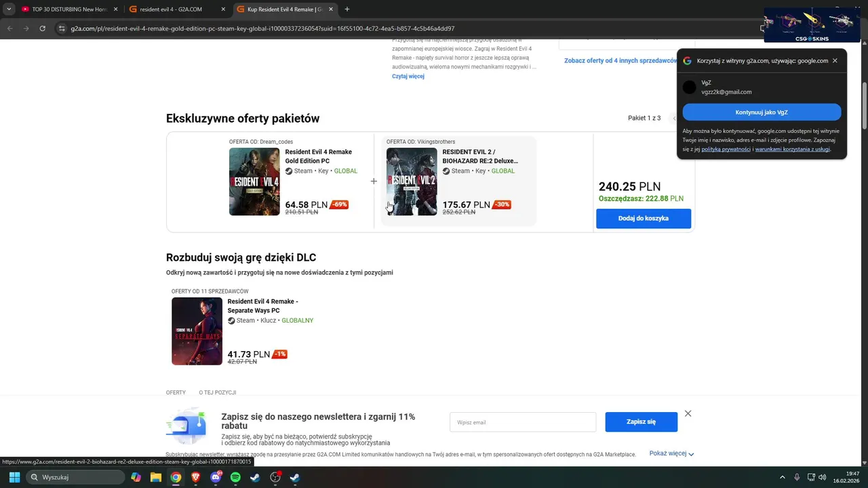Viewport: 868px width, 488px height.
Task: Expand 'Pokaż więcej' in newsletter banner
Action: pos(671,453)
